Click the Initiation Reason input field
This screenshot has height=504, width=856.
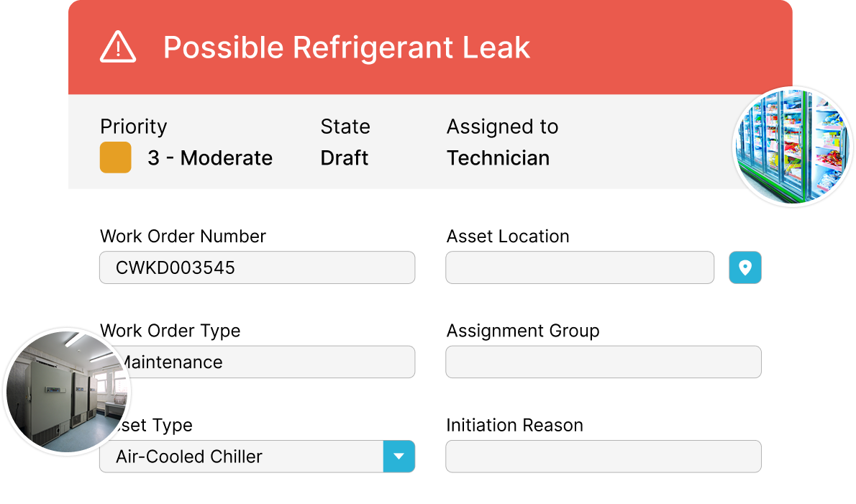603,457
